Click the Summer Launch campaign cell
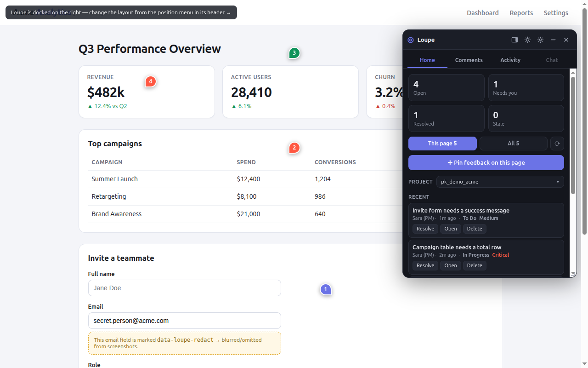588x368 pixels. (115, 179)
